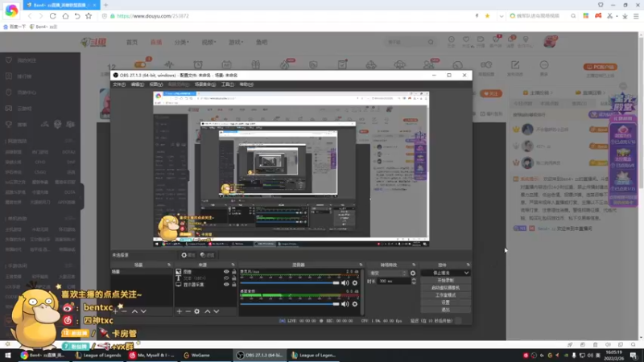Open Douyu 游戏 games dropdown
This screenshot has height=362, width=644.
tap(236, 43)
